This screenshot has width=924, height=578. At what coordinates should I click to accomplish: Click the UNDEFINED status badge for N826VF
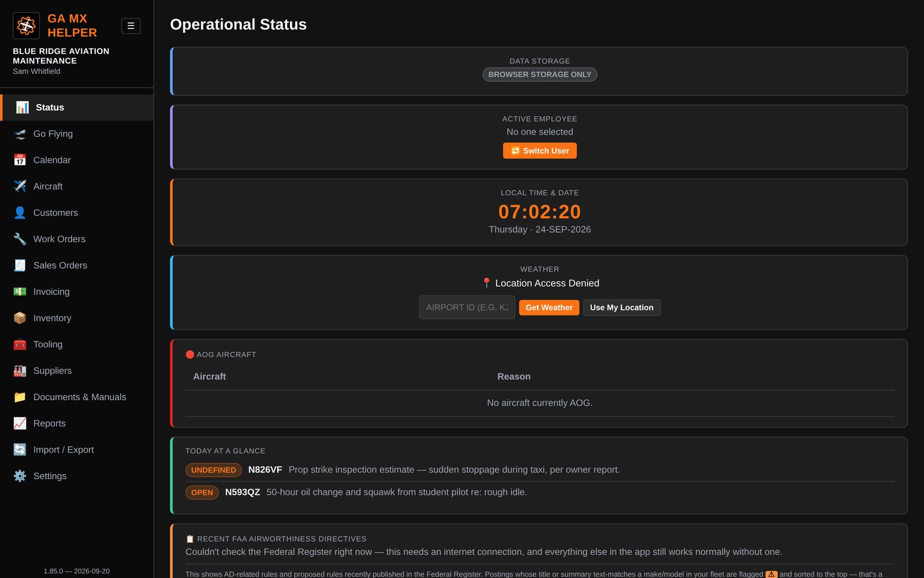214,470
